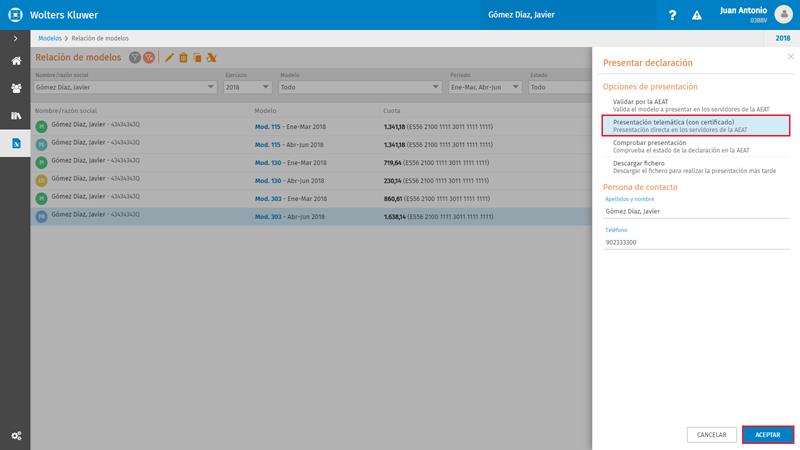Go to Home in the sidebar

click(x=16, y=61)
